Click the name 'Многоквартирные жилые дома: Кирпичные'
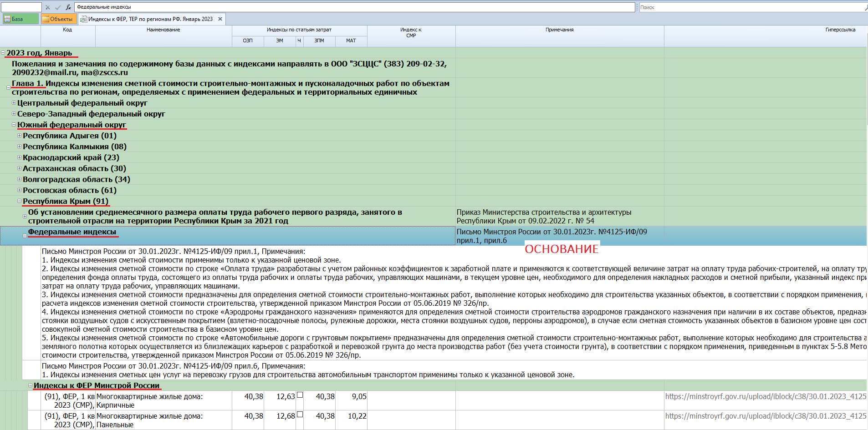This screenshot has height=430, width=868. [150, 401]
